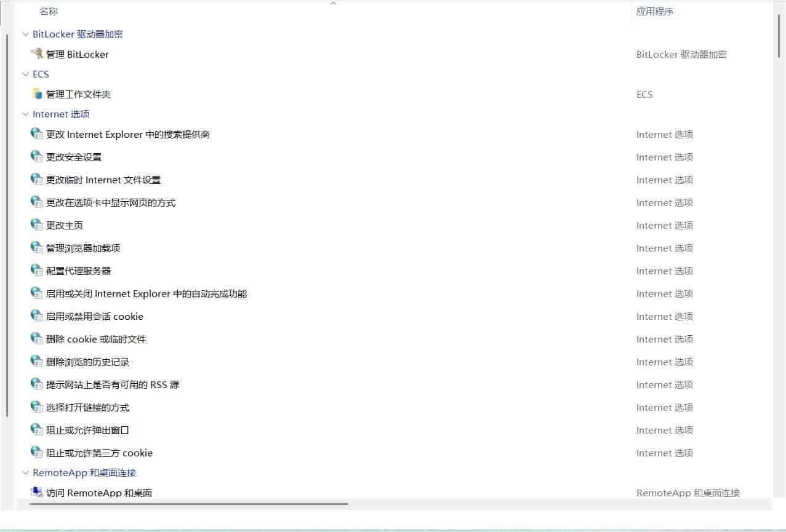Open 阻止或允许第三方 cookie item
This screenshot has height=532, width=786.
pos(99,453)
